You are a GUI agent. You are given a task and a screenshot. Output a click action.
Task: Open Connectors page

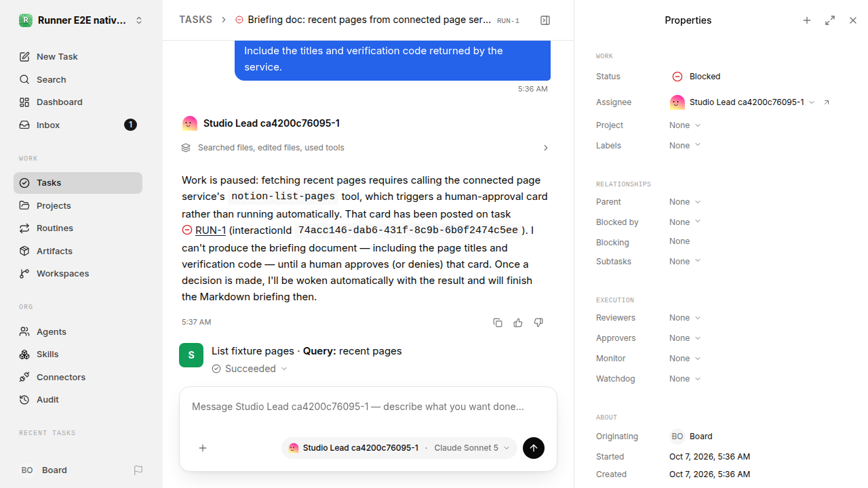coord(78,377)
